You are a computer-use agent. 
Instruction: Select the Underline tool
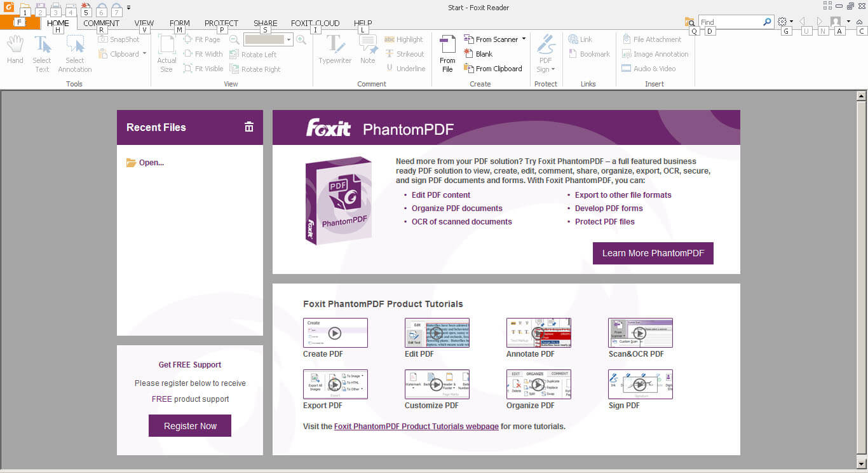405,69
